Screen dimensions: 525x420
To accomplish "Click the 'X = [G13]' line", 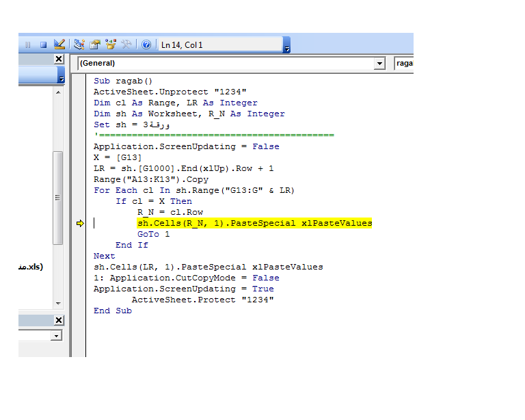I will pos(118,157).
